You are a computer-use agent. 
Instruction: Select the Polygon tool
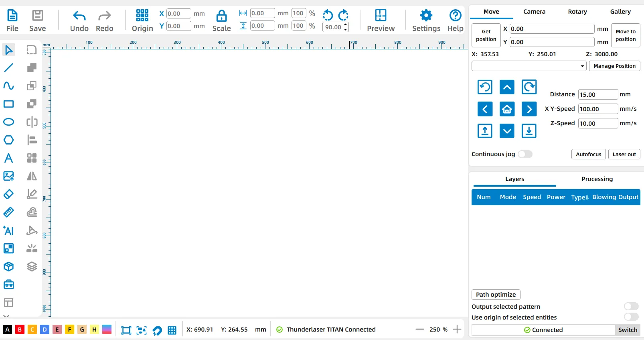point(8,140)
